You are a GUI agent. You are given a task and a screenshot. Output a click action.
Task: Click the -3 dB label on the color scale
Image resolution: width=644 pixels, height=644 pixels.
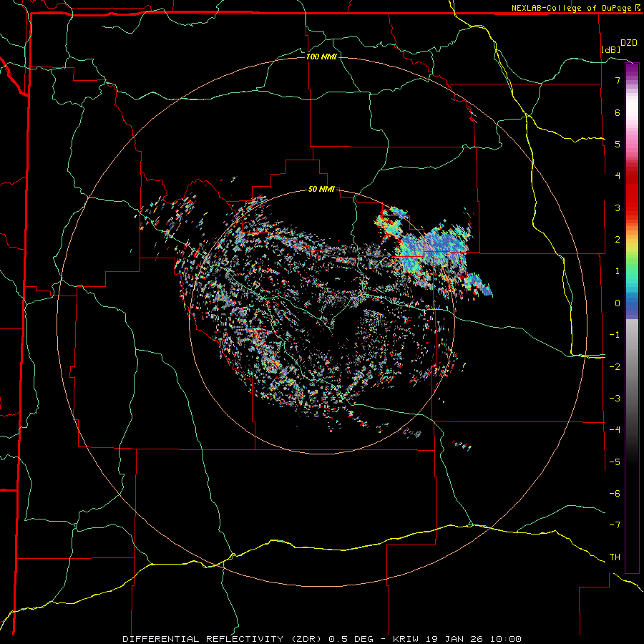[x=615, y=399]
